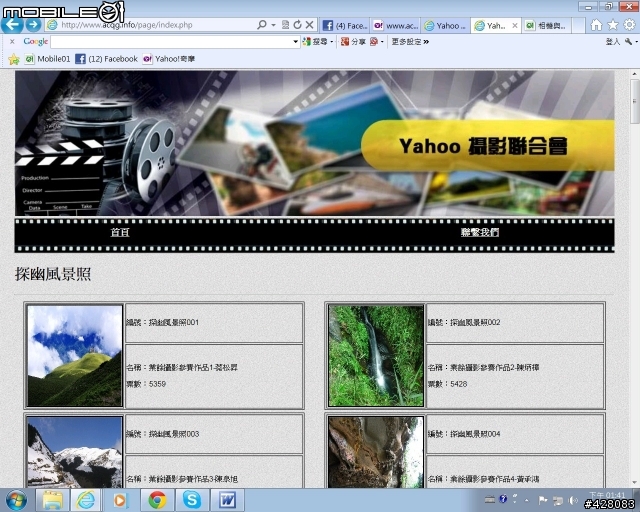Go to Home page via house icon
This screenshot has height=512, width=640.
pyautogui.click(x=596, y=25)
